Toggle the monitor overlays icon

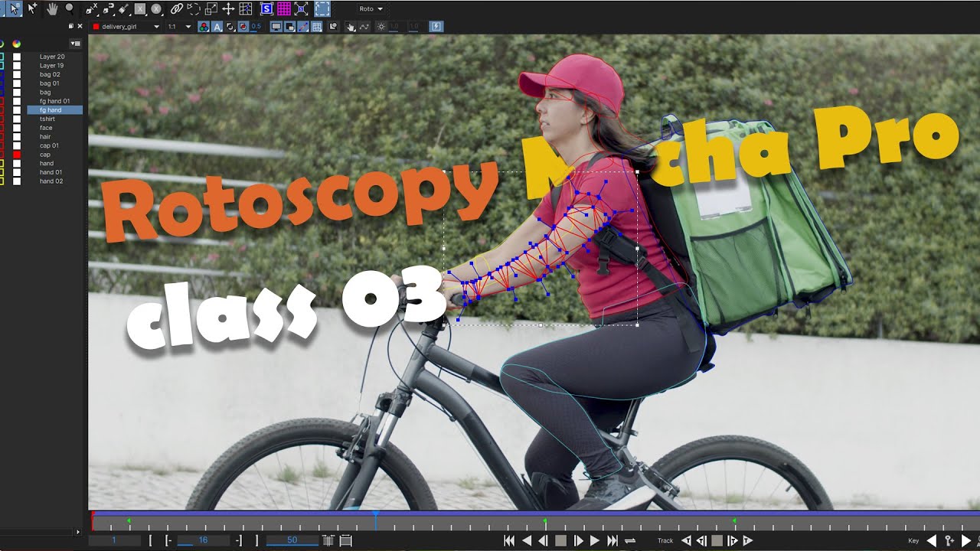(276, 27)
